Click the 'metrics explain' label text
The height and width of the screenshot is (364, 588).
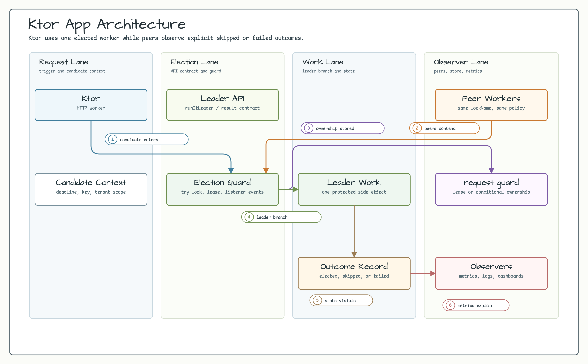tap(475, 306)
